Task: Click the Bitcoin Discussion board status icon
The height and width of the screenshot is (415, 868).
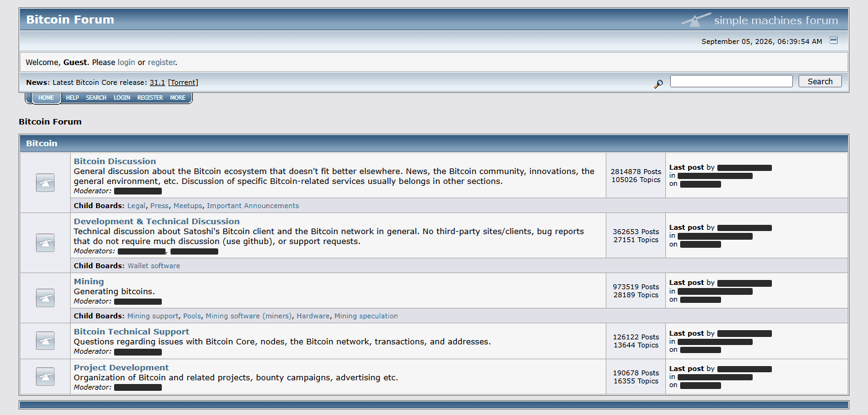Action: coord(45,183)
